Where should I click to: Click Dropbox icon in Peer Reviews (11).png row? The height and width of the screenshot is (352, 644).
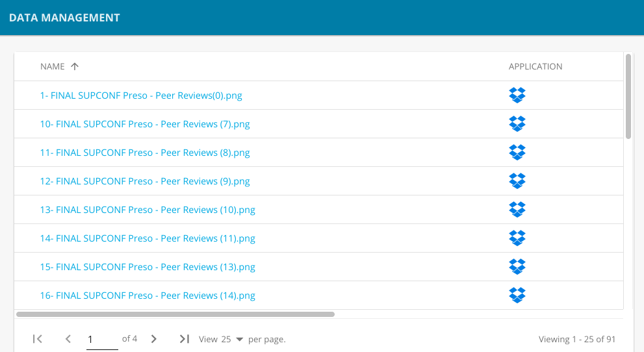coord(517,238)
